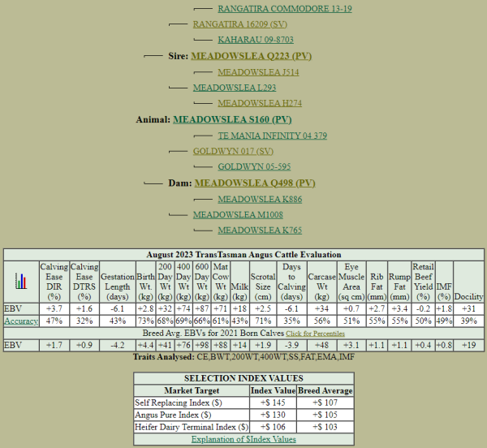Click the Rump Fat column header
Screen dimensions: 487x448
click(399, 282)
